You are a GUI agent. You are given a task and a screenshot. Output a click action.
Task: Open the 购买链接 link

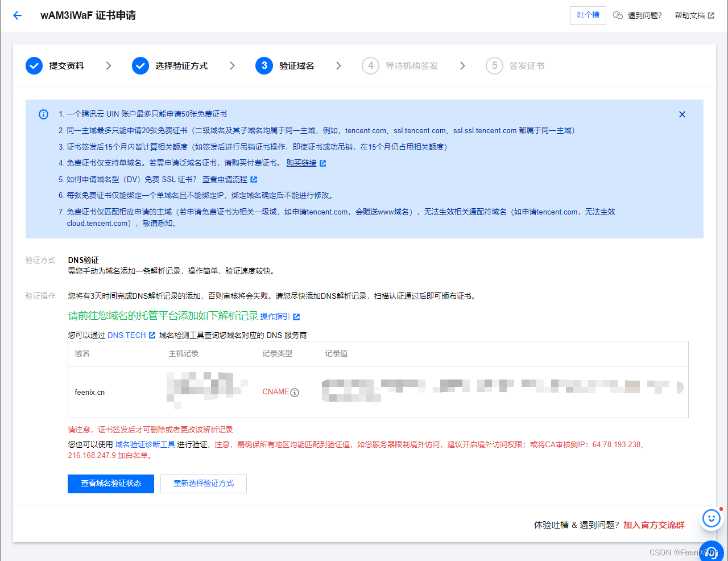(x=301, y=163)
